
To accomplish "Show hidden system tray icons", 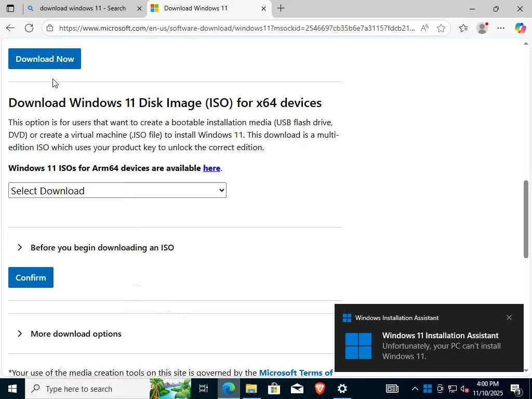I will [x=415, y=389].
